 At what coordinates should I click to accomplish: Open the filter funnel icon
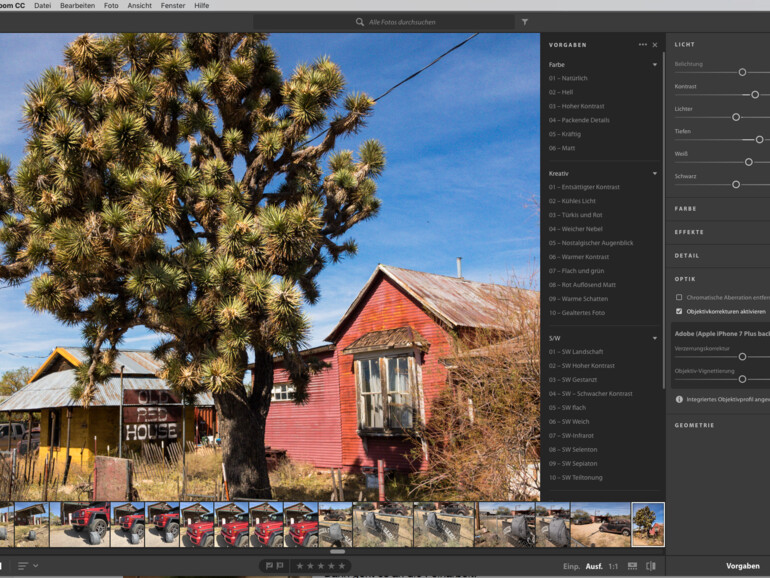pyautogui.click(x=524, y=22)
